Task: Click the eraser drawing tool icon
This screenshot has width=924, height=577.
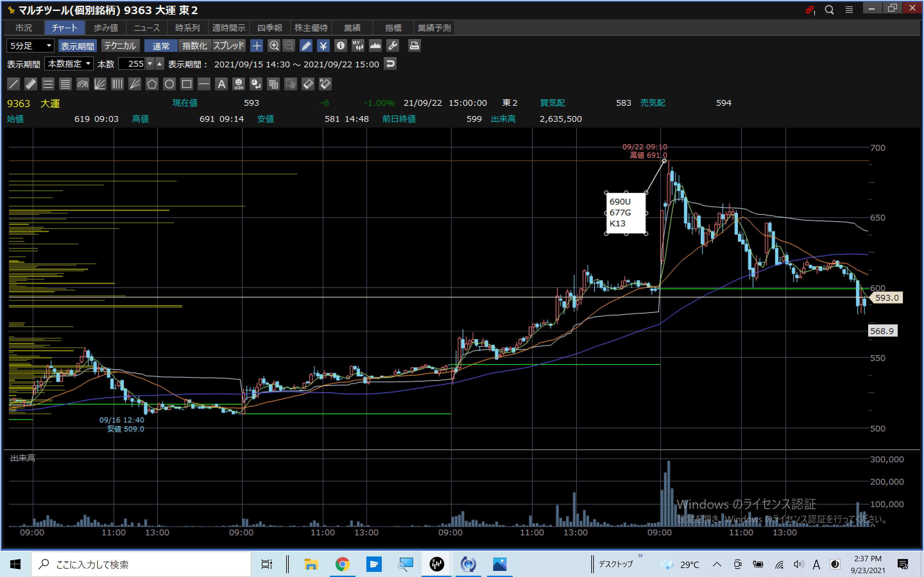Action: pos(308,84)
